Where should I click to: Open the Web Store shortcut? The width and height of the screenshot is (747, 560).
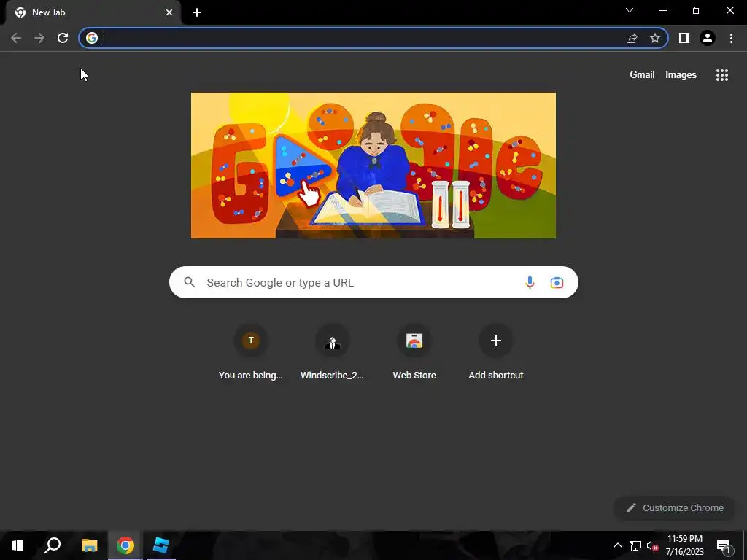414,352
